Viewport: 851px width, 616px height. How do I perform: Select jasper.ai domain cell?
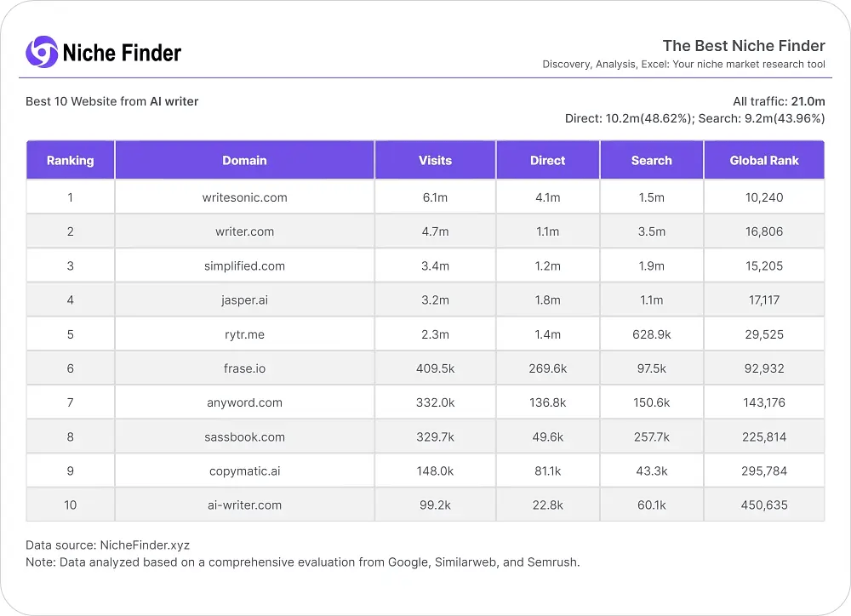[x=244, y=299]
